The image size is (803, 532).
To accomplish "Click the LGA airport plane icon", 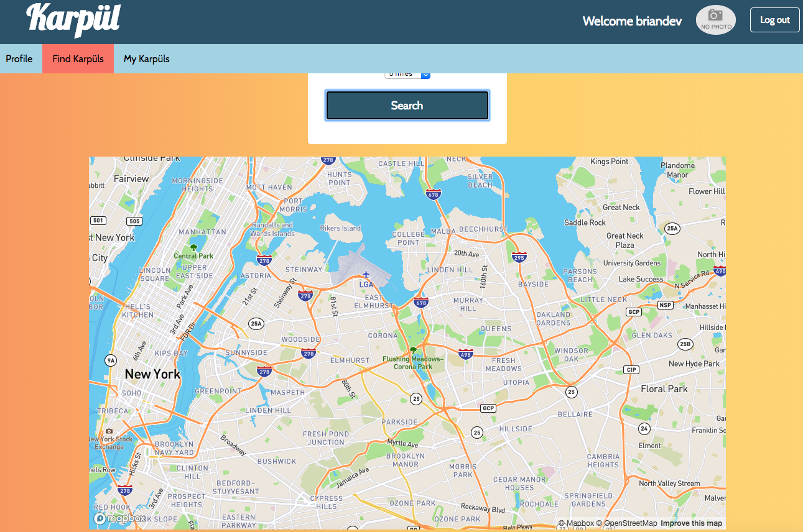I will (366, 275).
